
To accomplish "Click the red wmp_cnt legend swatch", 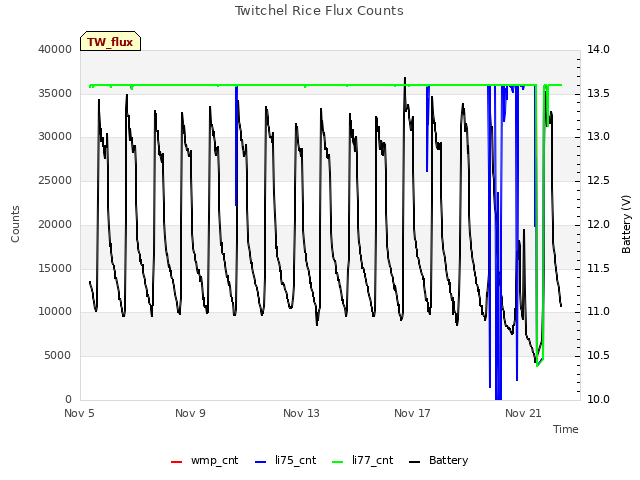I will pyautogui.click(x=176, y=462).
